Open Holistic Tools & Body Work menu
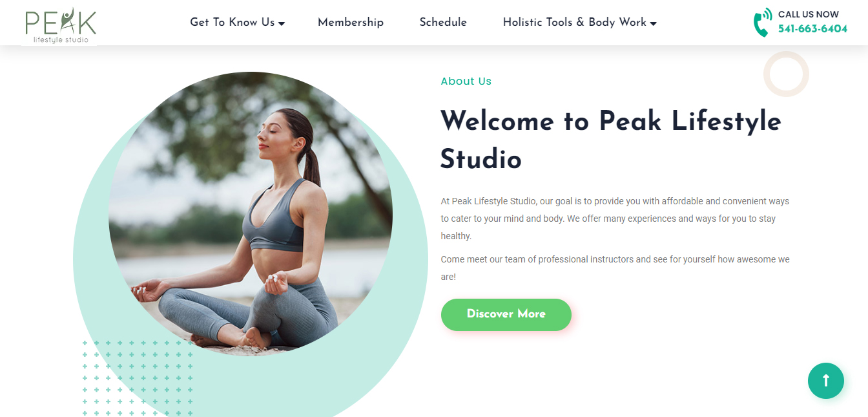This screenshot has width=868, height=417. [575, 22]
